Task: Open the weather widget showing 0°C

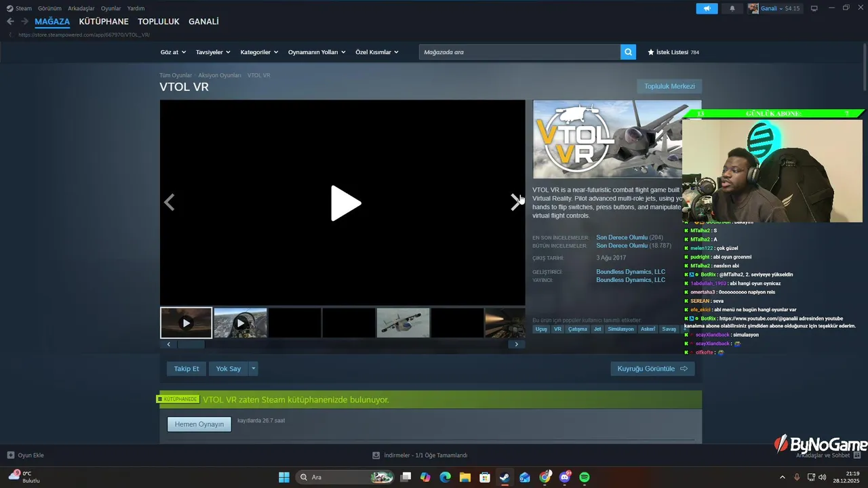Action: tap(24, 476)
